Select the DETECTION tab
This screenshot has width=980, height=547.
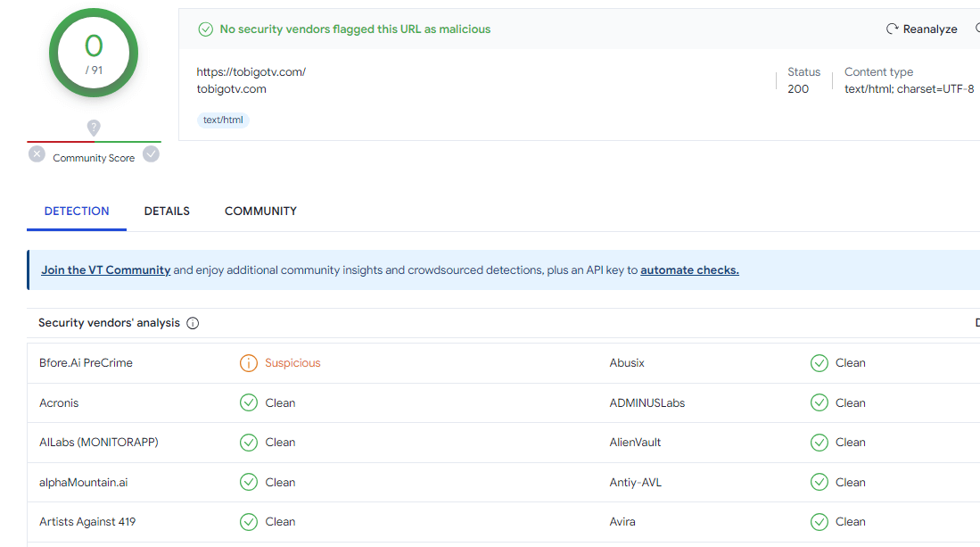[77, 211]
